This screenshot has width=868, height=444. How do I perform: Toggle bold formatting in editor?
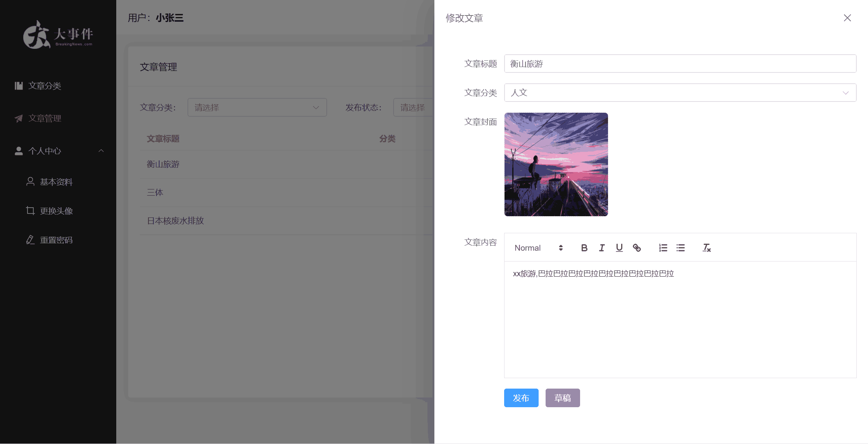point(584,248)
